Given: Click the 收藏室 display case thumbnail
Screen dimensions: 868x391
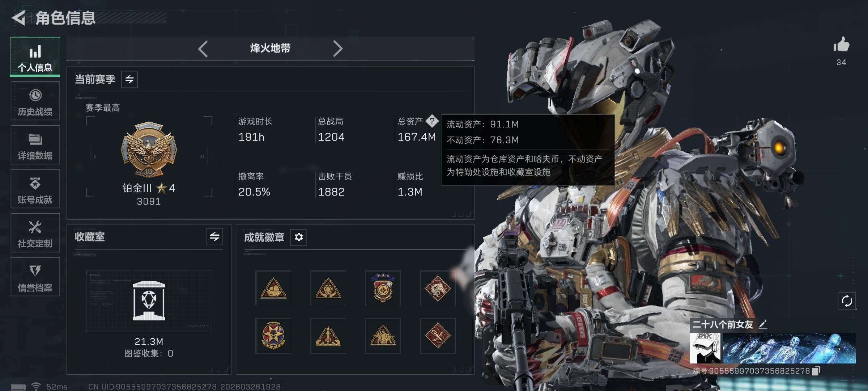Looking at the screenshot, I should coord(149,301).
